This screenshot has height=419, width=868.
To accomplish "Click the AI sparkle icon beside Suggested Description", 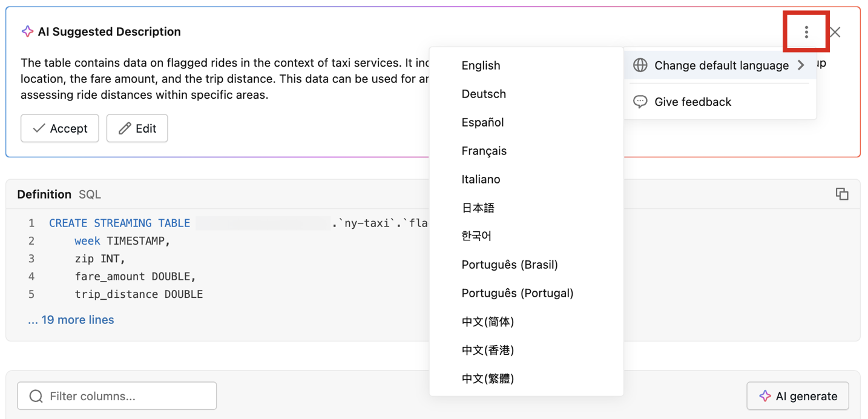I will [x=27, y=31].
